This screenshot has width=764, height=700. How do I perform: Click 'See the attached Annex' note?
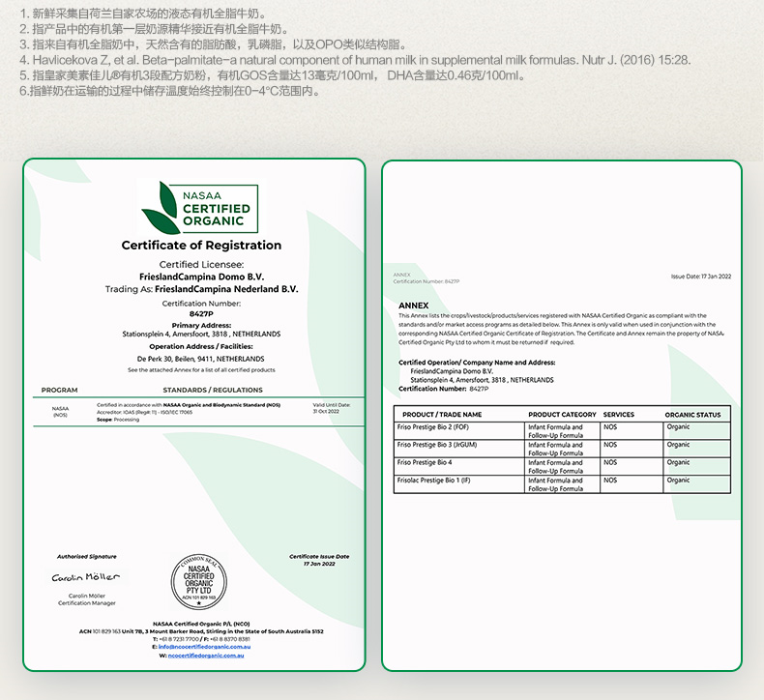pyautogui.click(x=201, y=370)
